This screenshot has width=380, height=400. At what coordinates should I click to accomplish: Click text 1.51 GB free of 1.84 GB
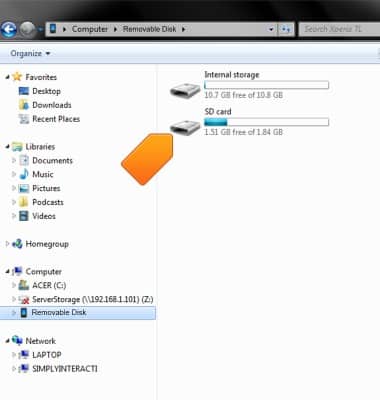click(x=243, y=132)
